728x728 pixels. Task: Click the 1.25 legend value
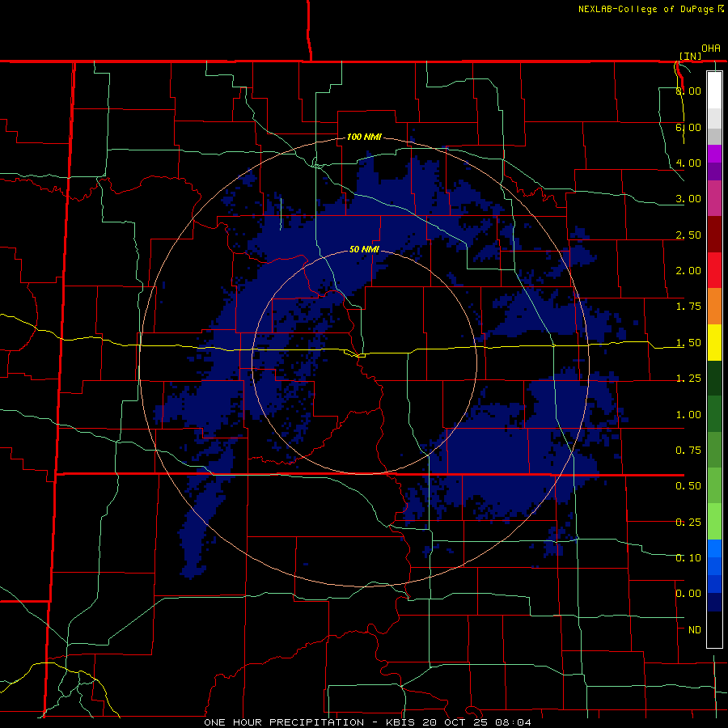coord(688,379)
